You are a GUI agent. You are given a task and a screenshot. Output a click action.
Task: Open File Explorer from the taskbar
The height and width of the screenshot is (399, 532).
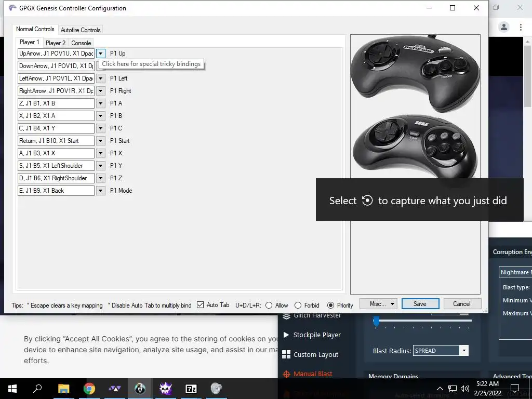pos(63,389)
